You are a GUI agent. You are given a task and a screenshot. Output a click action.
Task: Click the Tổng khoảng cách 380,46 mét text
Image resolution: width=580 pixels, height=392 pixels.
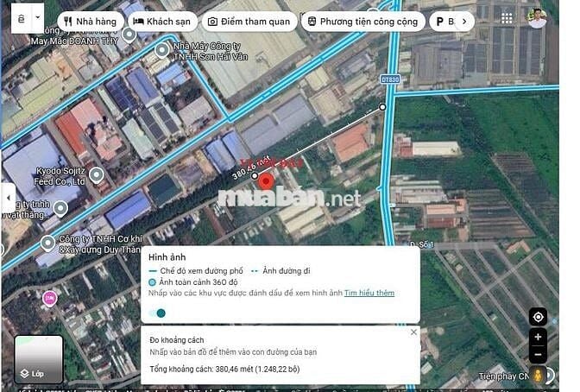tap(224, 369)
